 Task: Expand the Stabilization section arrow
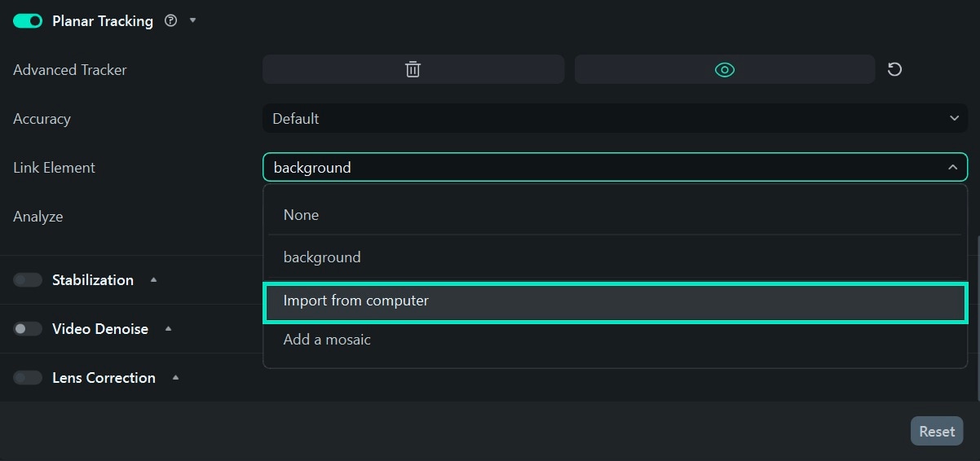tap(153, 280)
